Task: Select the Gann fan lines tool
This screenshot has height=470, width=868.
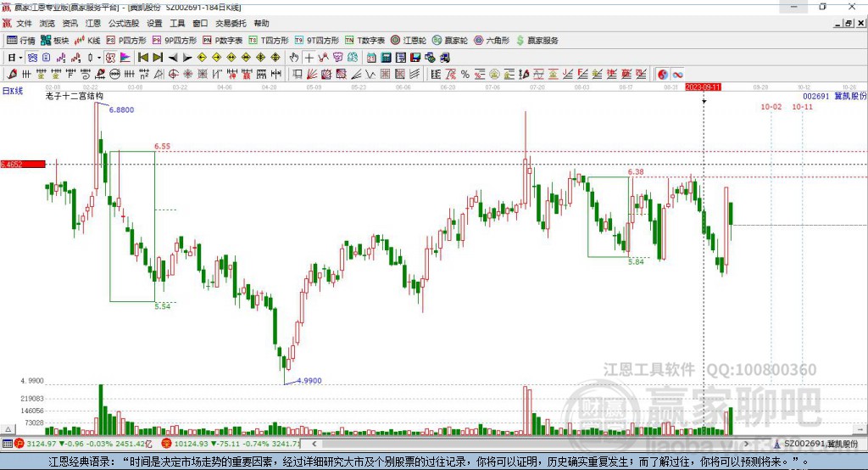Action: 312,75
